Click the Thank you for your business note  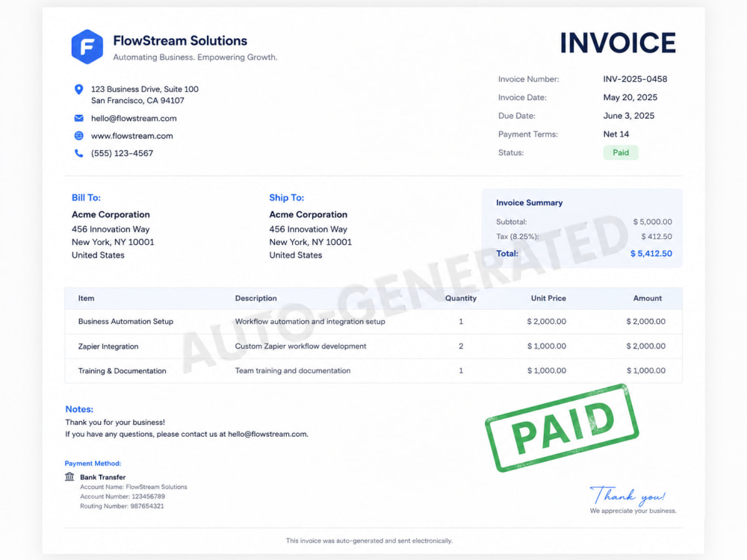(115, 422)
